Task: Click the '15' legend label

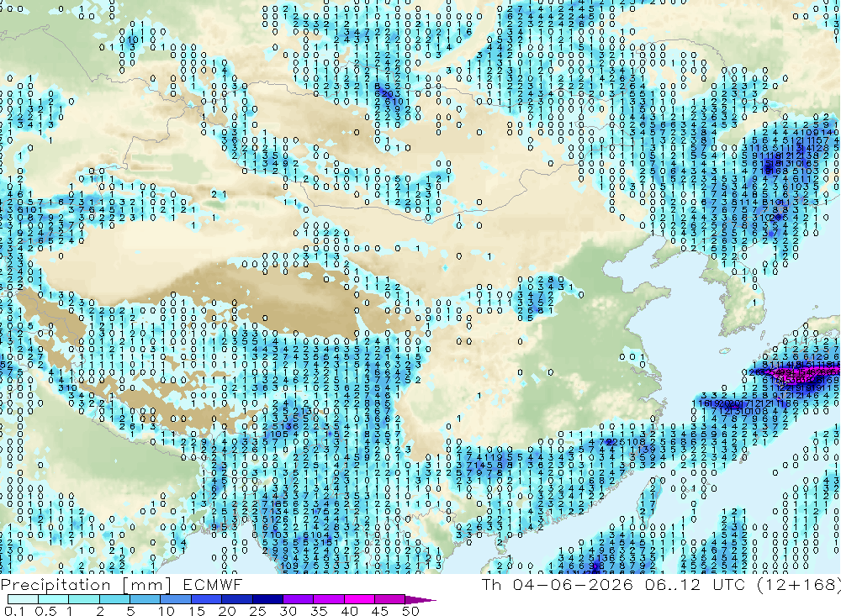Action: (x=197, y=611)
